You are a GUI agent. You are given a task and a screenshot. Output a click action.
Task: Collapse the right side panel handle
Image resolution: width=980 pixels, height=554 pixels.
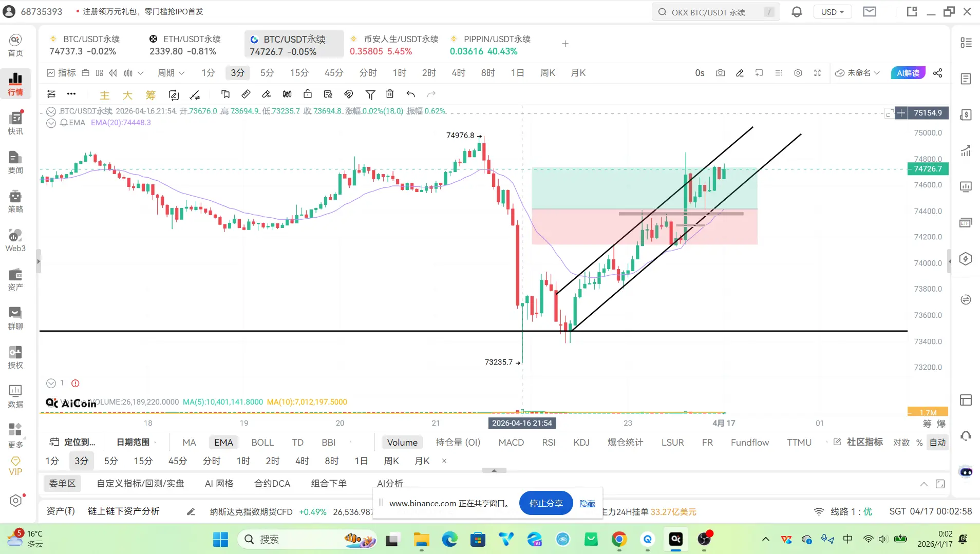click(x=949, y=261)
